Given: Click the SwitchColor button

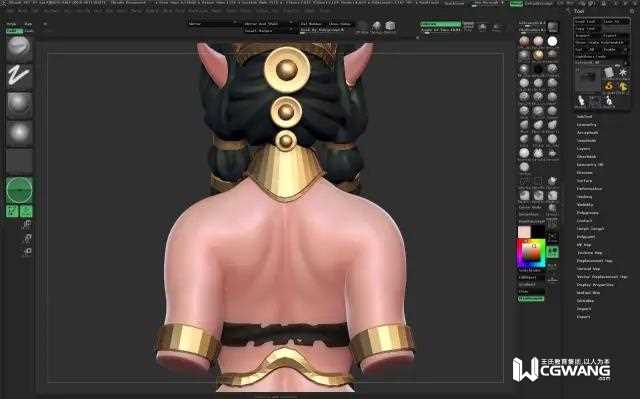Looking at the screenshot, I should [x=531, y=270].
